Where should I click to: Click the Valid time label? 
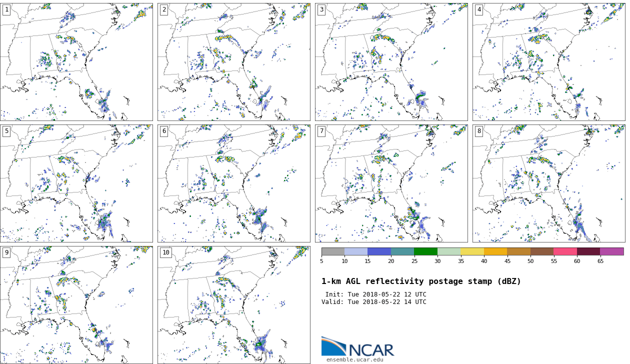point(373,302)
